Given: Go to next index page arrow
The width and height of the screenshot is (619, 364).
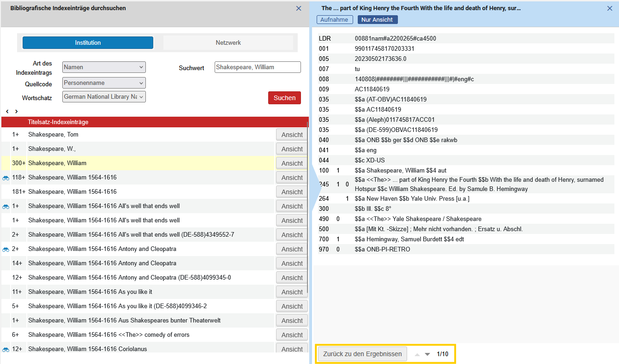Looking at the screenshot, I should (x=17, y=111).
